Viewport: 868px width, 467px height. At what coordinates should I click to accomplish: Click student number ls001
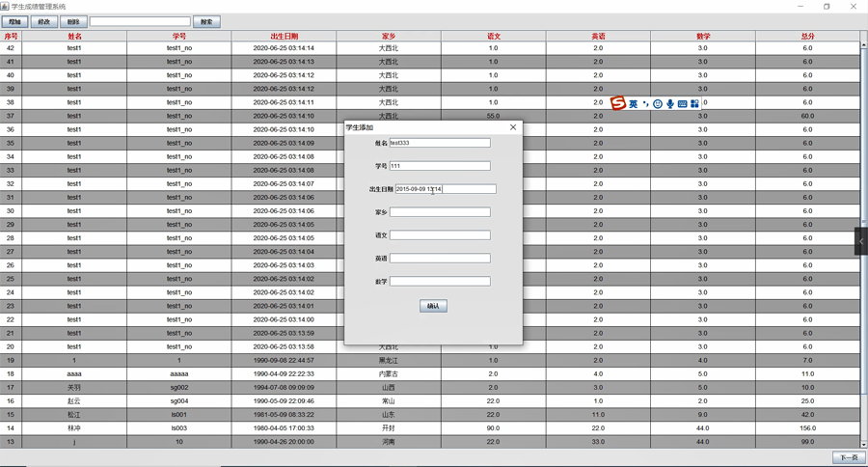click(x=179, y=414)
